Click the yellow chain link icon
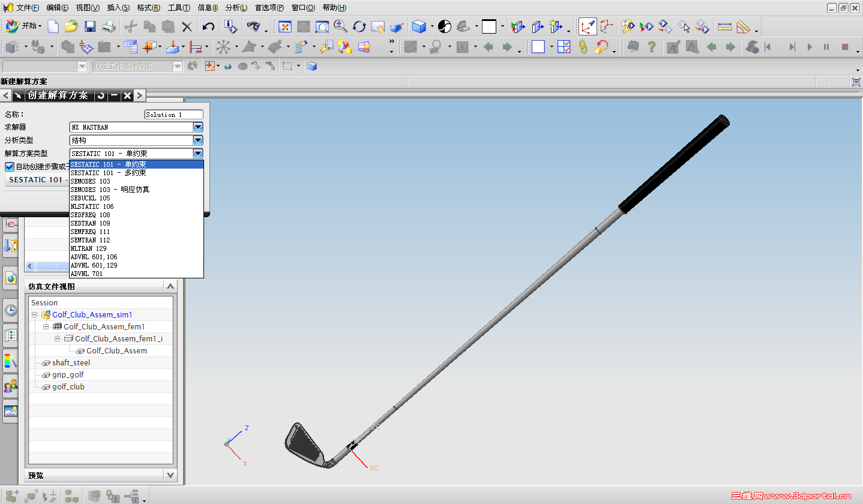This screenshot has height=504, width=863. (x=583, y=47)
